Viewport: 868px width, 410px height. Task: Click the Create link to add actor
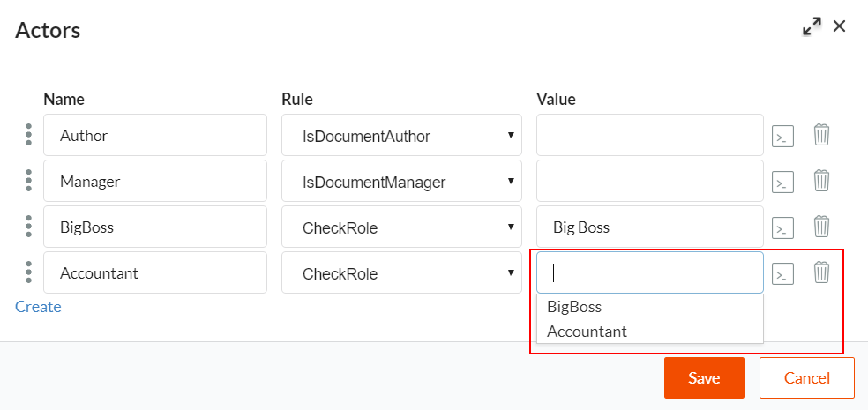[38, 307]
